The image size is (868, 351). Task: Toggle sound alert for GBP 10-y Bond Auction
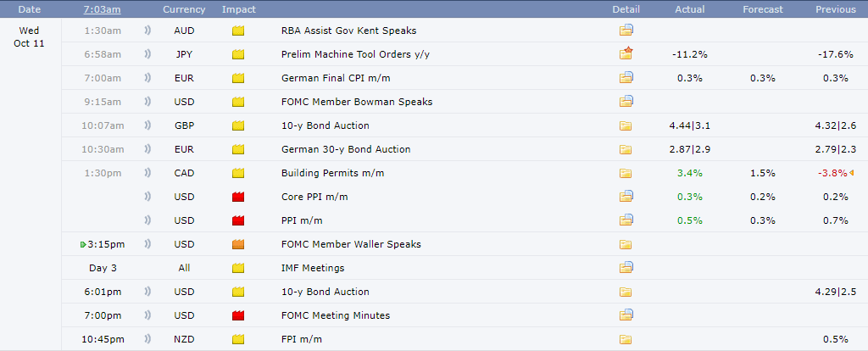coord(147,125)
